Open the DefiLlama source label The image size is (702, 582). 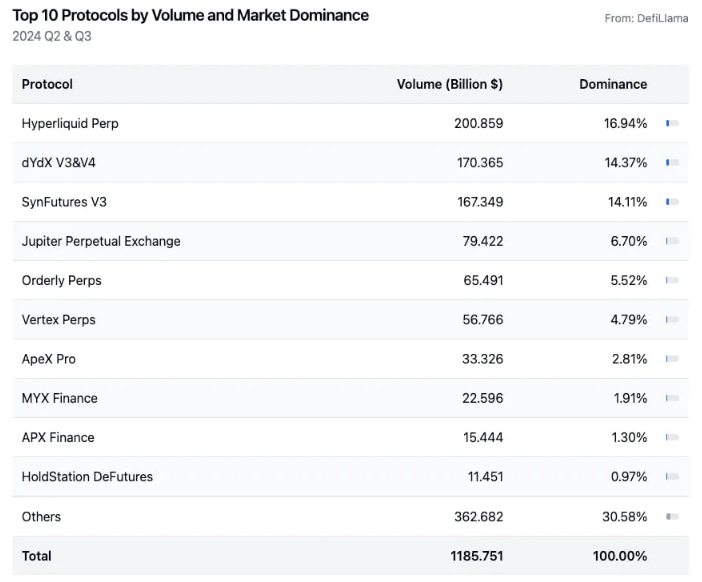(x=646, y=18)
